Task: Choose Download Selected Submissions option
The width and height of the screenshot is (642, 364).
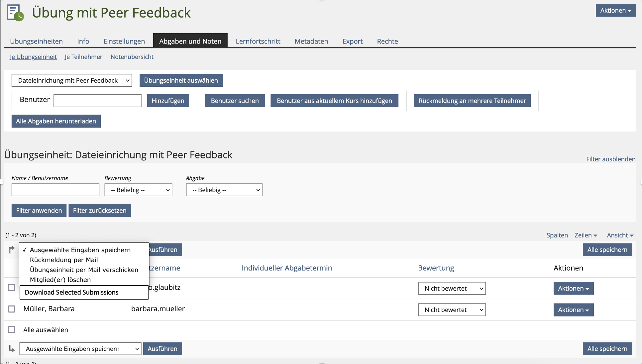Action: [71, 292]
